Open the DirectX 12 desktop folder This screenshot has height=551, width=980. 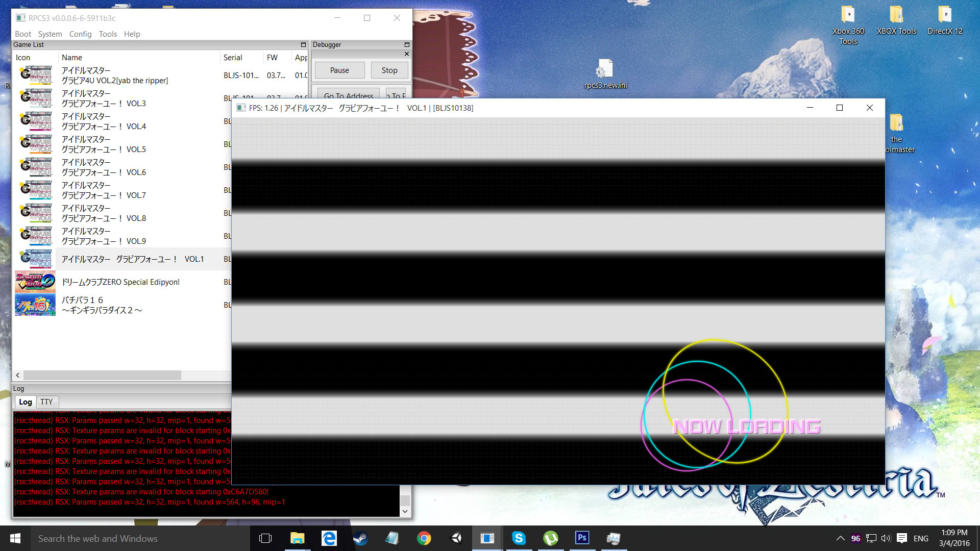point(945,20)
